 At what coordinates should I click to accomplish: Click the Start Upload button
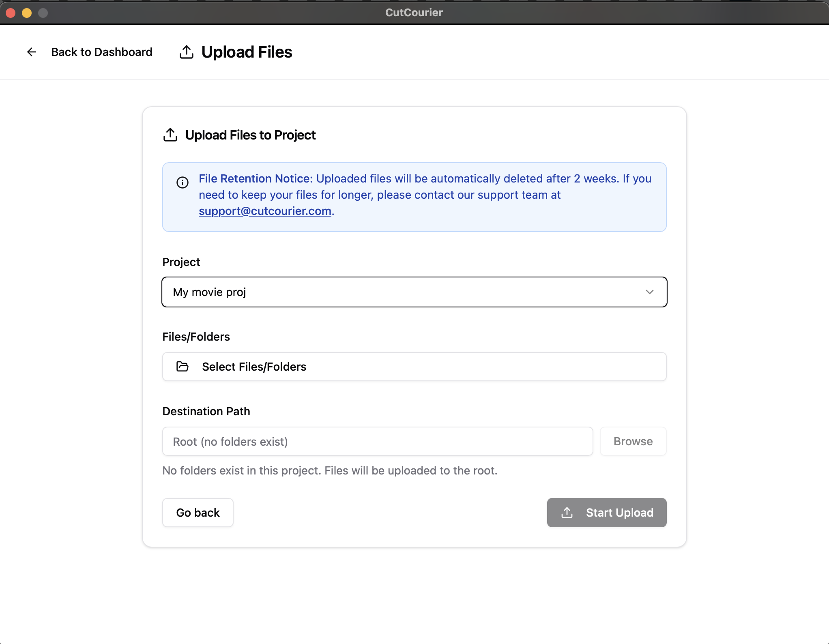tap(607, 513)
